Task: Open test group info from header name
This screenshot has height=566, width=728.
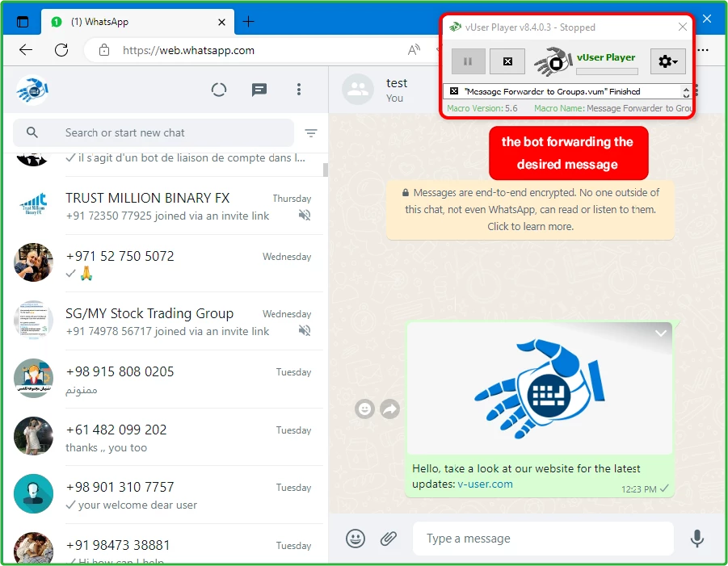Action: pyautogui.click(x=397, y=83)
